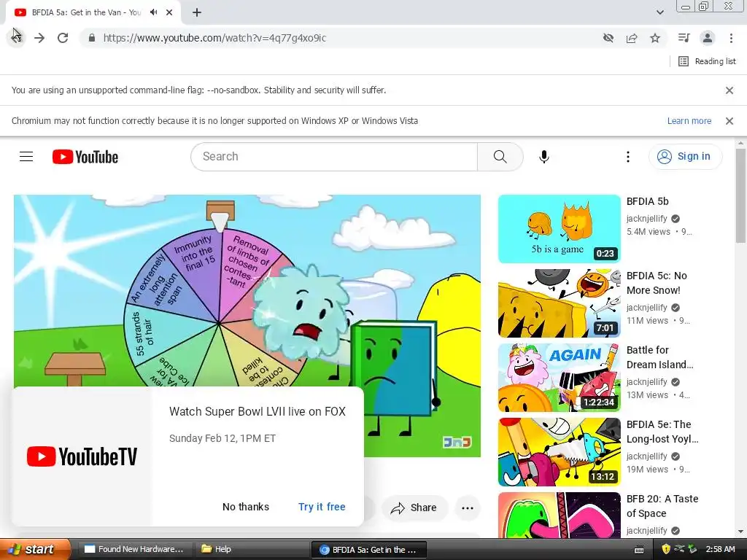
Task: Open BFDIA 5c video thumbnail
Action: [x=560, y=303]
